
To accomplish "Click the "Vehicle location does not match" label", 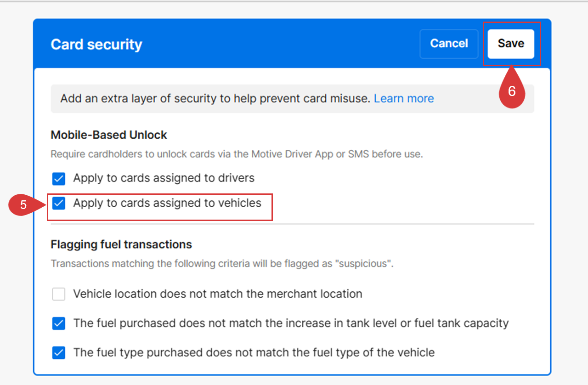I will (x=217, y=294).
